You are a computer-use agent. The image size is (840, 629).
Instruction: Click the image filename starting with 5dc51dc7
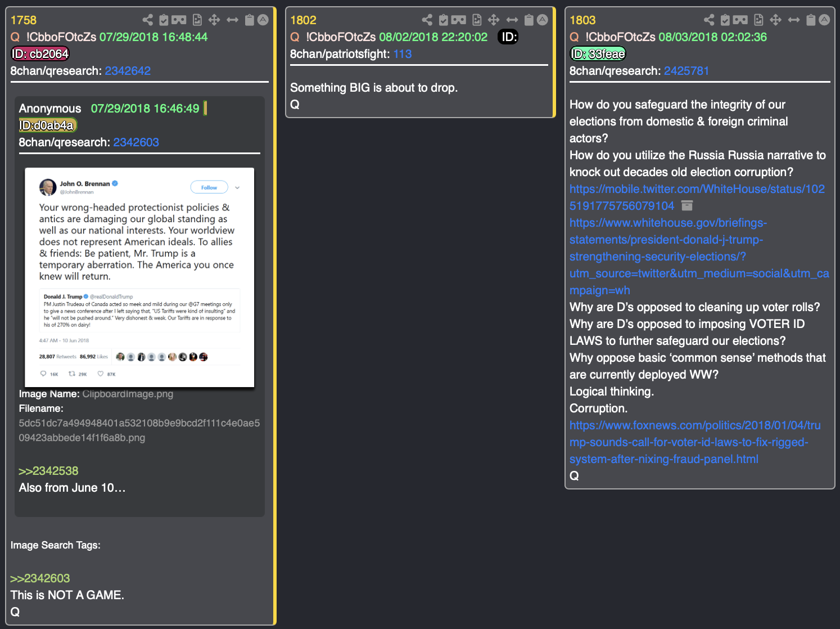pos(139,430)
